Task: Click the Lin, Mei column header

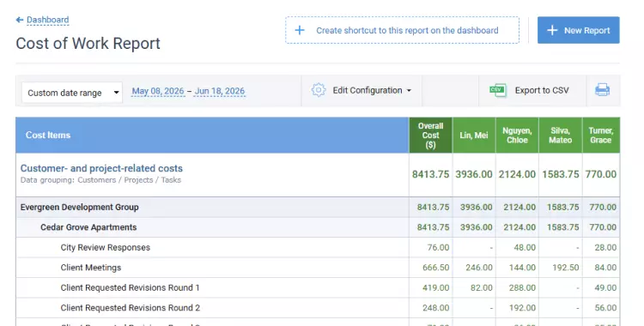Action: coord(474,135)
